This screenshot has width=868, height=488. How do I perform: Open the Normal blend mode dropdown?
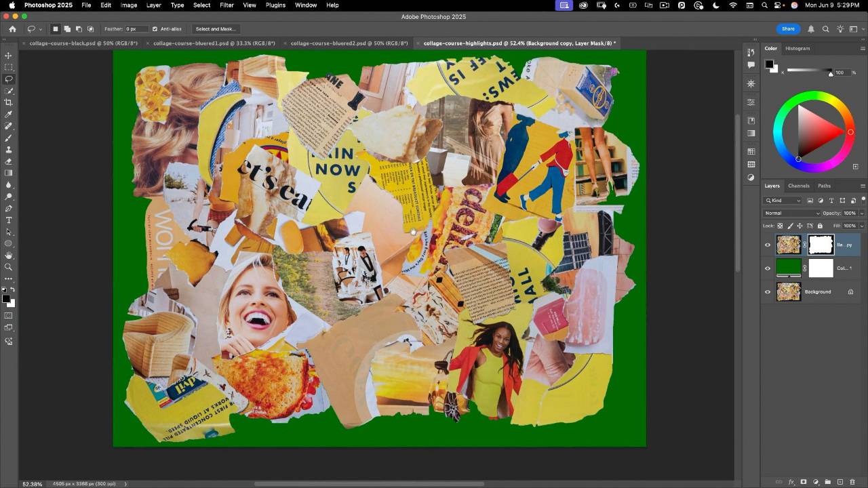pyautogui.click(x=792, y=213)
